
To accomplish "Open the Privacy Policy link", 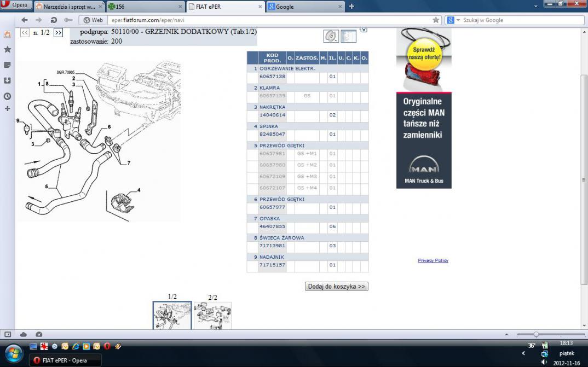I will pyautogui.click(x=433, y=260).
